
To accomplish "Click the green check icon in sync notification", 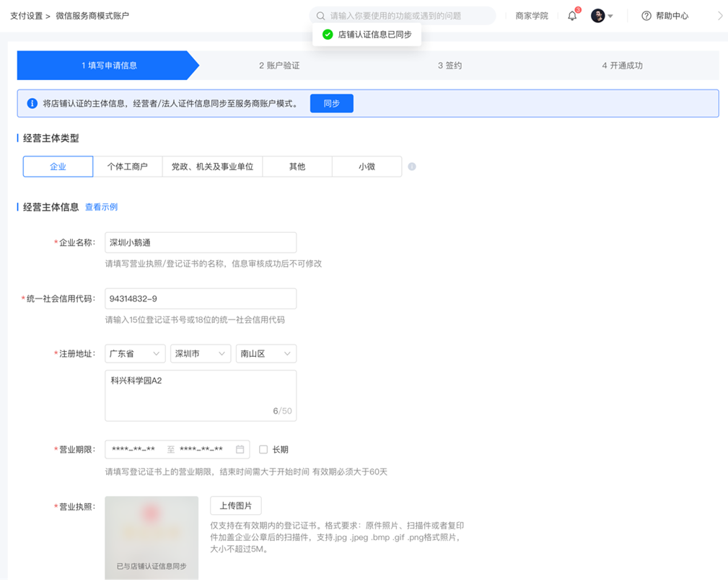I will [328, 35].
